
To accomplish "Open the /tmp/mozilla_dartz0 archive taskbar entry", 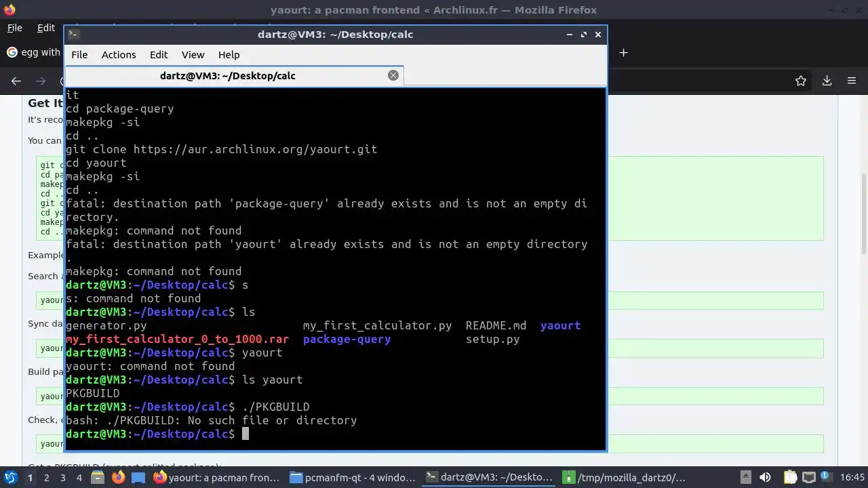I will pyautogui.click(x=625, y=478).
